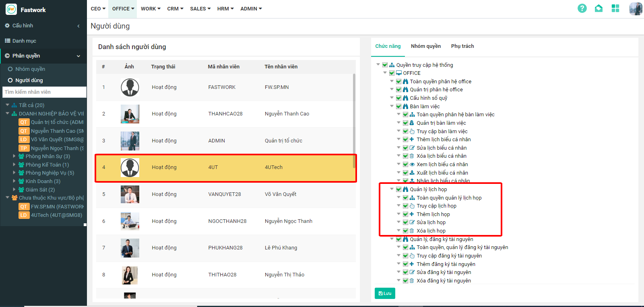Toggle the Xóa lịch họp checkbox
The width and height of the screenshot is (644, 307).
405,231
